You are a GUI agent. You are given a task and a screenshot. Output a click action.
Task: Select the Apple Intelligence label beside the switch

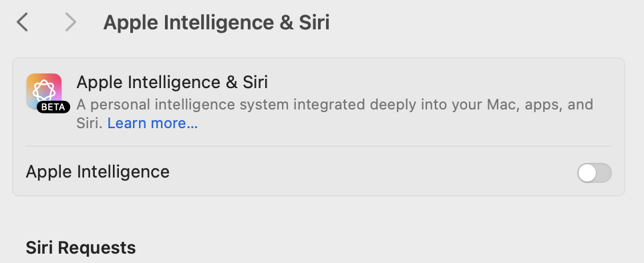click(x=98, y=172)
